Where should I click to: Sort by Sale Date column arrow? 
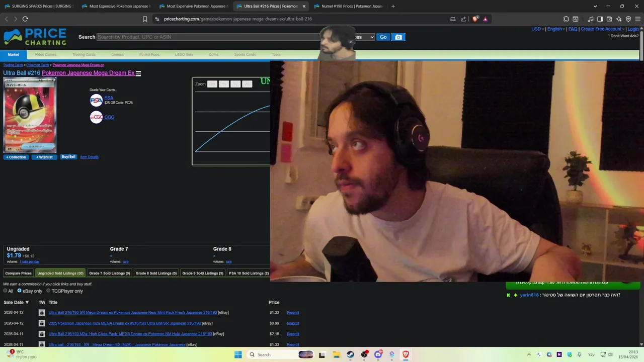pyautogui.click(x=27, y=303)
